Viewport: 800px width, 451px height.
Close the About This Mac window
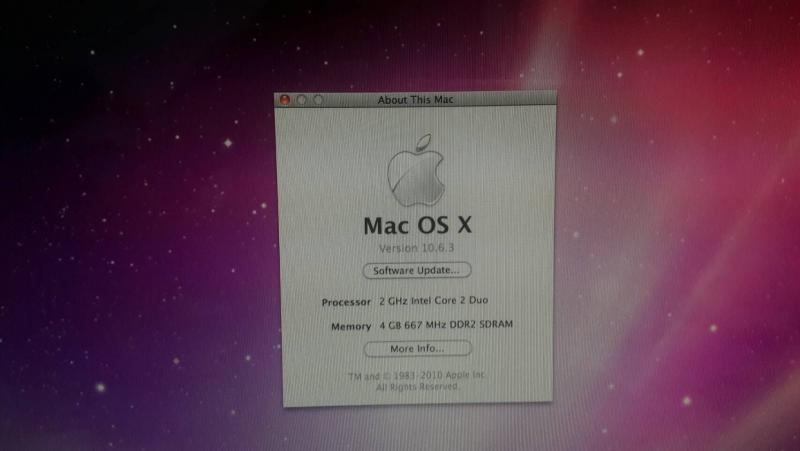pyautogui.click(x=285, y=100)
